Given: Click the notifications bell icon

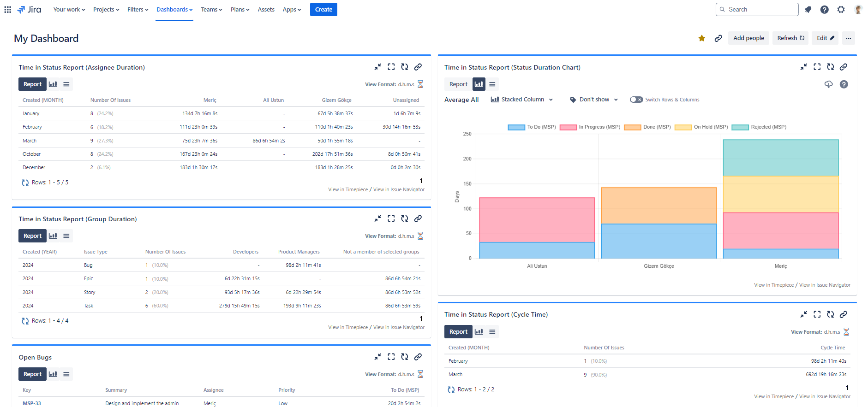Looking at the screenshot, I should coord(808,10).
